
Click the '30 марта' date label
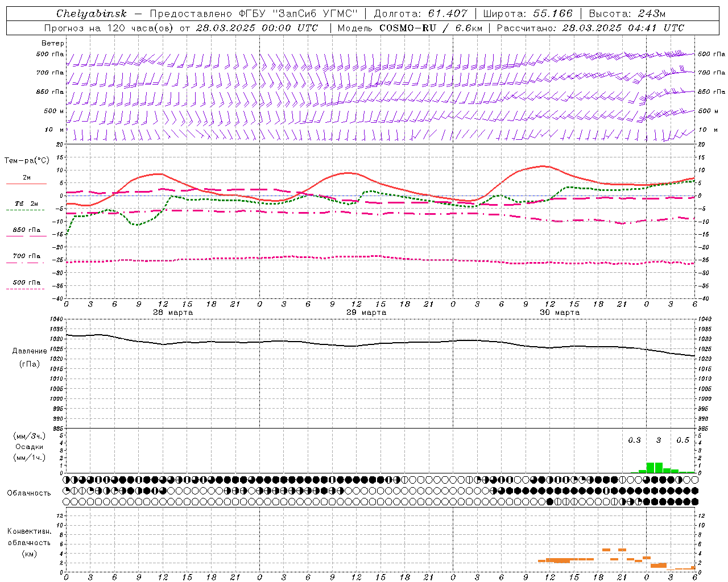[560, 312]
